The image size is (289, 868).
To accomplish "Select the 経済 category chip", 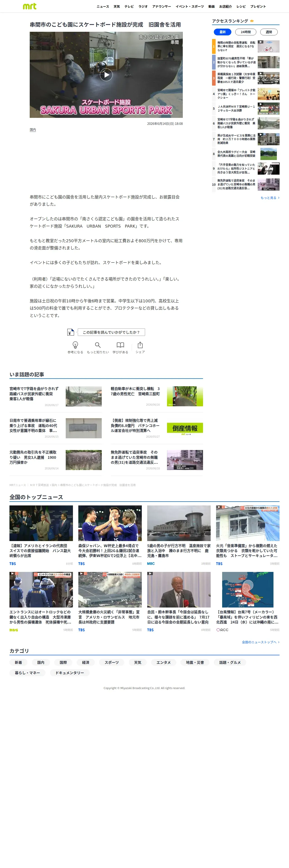I will (86, 662).
